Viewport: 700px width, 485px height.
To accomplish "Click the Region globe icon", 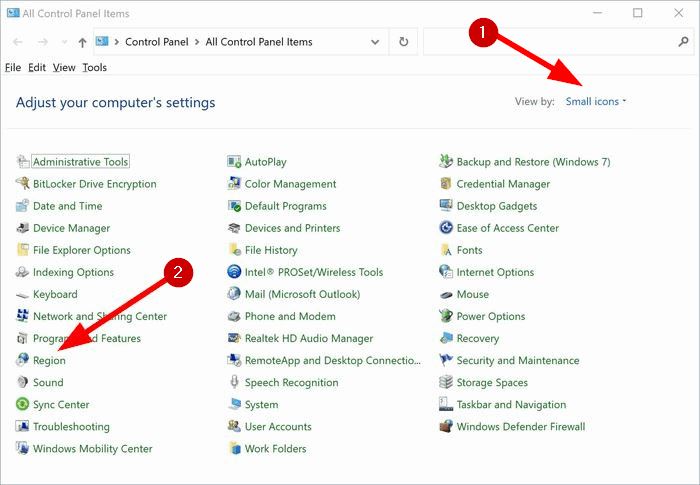I will (x=23, y=360).
